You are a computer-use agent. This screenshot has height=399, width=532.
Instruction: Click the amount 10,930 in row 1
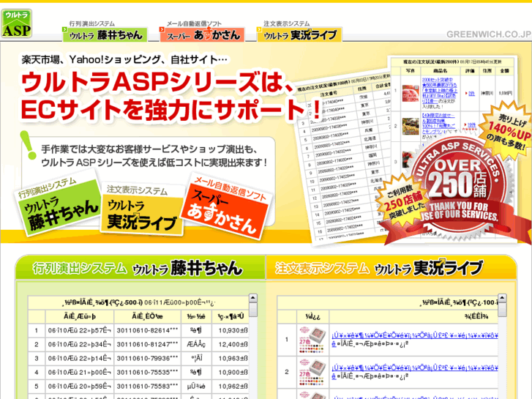click(x=233, y=330)
